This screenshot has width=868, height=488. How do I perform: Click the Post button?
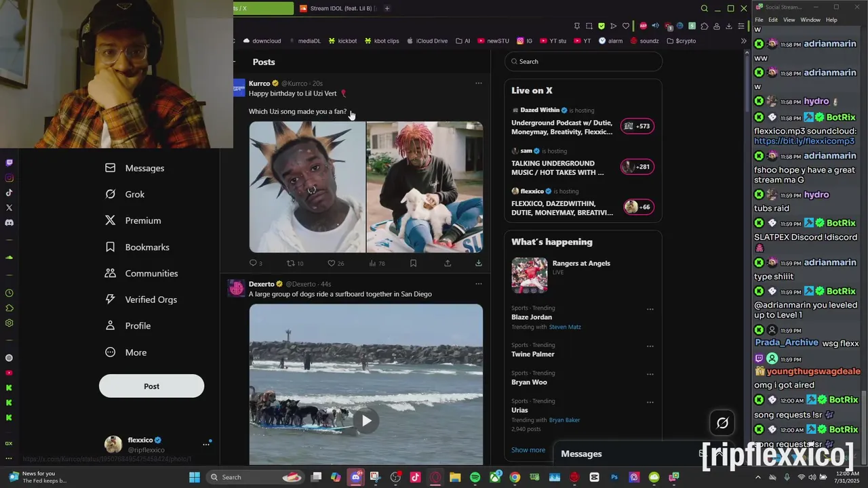[x=151, y=386]
